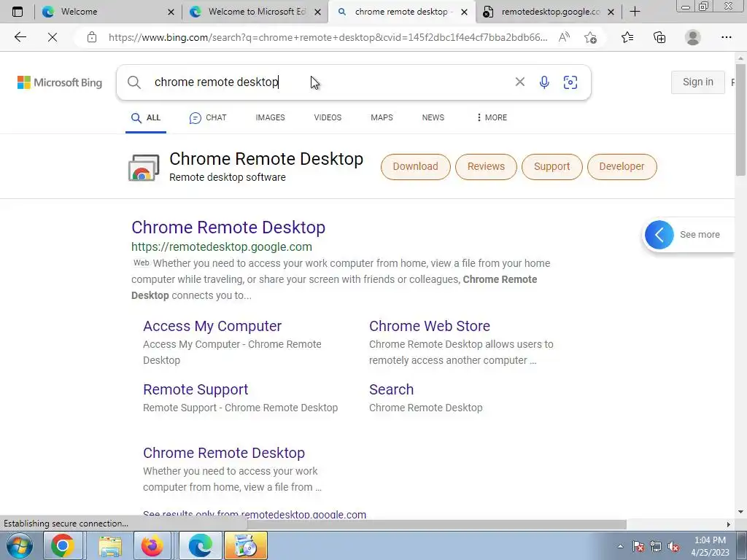Switch to Welcome to Microsoft Edge tab
Image resolution: width=747 pixels, height=560 pixels.
point(255,12)
